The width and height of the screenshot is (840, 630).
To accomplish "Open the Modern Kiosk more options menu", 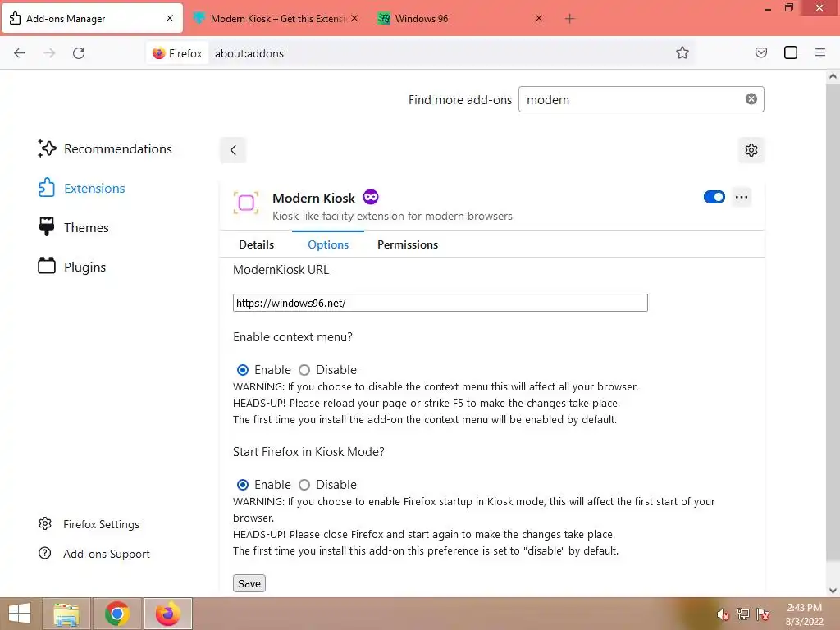I will coord(742,197).
